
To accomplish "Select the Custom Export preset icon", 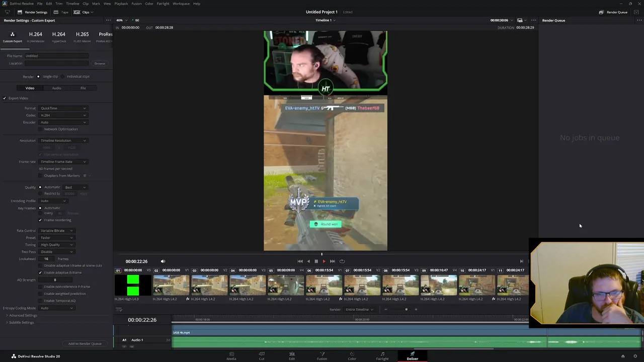I will tap(13, 37).
